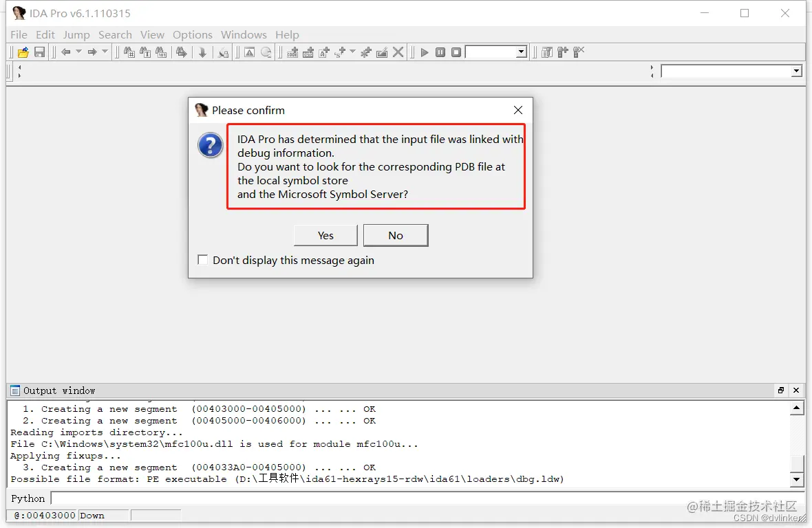The image size is (812, 528).
Task: Open the wide combo box in second toolbar row
Action: 731,71
